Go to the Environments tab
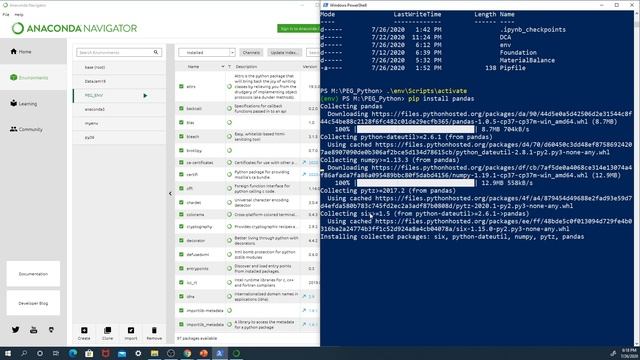This screenshot has width=640, height=360. pos(33,77)
